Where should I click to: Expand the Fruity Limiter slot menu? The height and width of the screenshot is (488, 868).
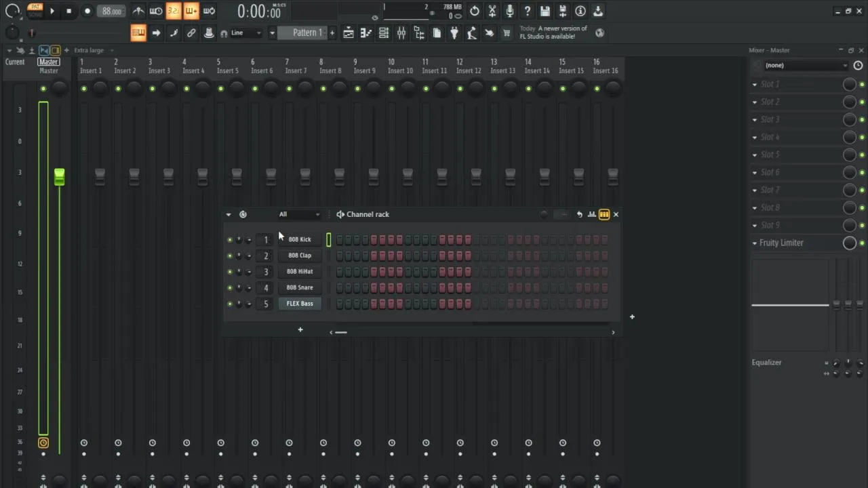[755, 243]
